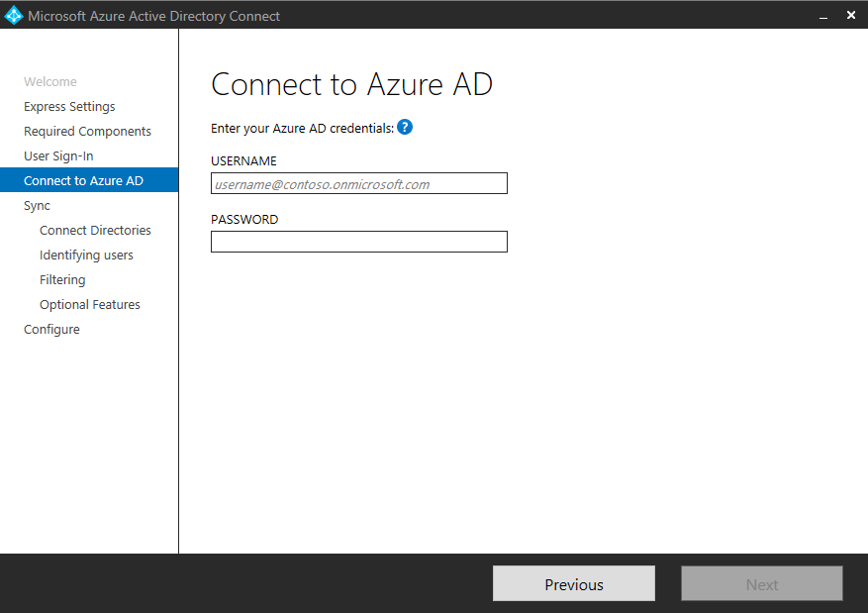Open the Optional Features sub-step

click(x=90, y=305)
